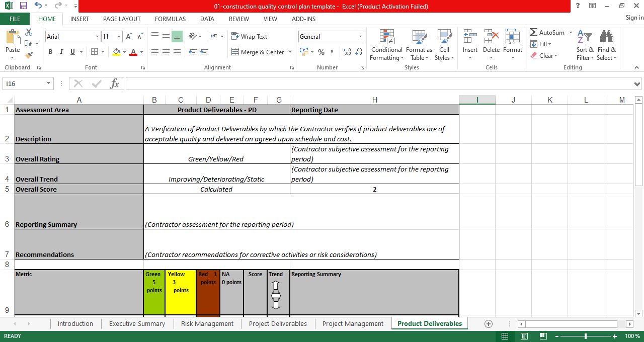Switch to the FORMULAS ribbon tab
The height and width of the screenshot is (342, 644).
pyautogui.click(x=170, y=19)
